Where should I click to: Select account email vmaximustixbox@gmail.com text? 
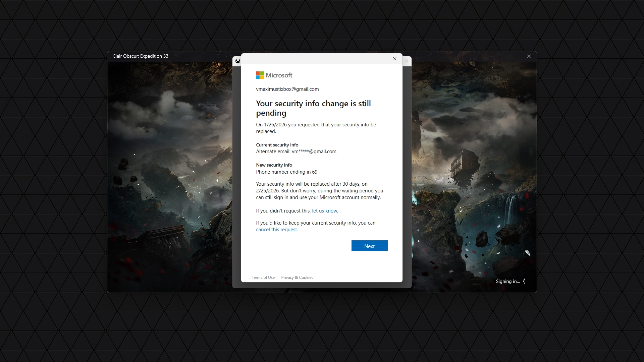pos(287,89)
